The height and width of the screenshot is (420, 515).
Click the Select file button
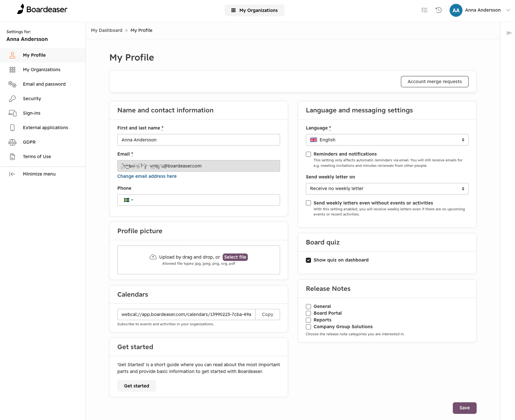[235, 257]
